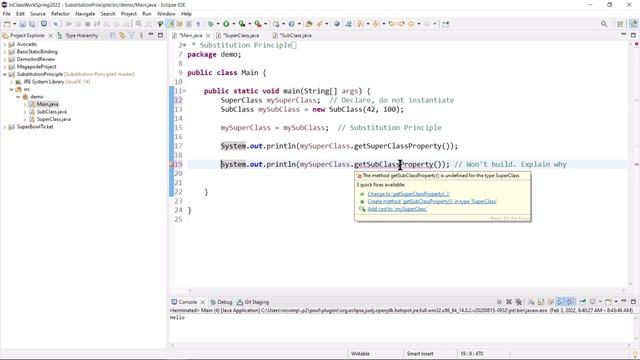
Task: Switch to the SuperClass.java editor tab
Action: [x=241, y=36]
